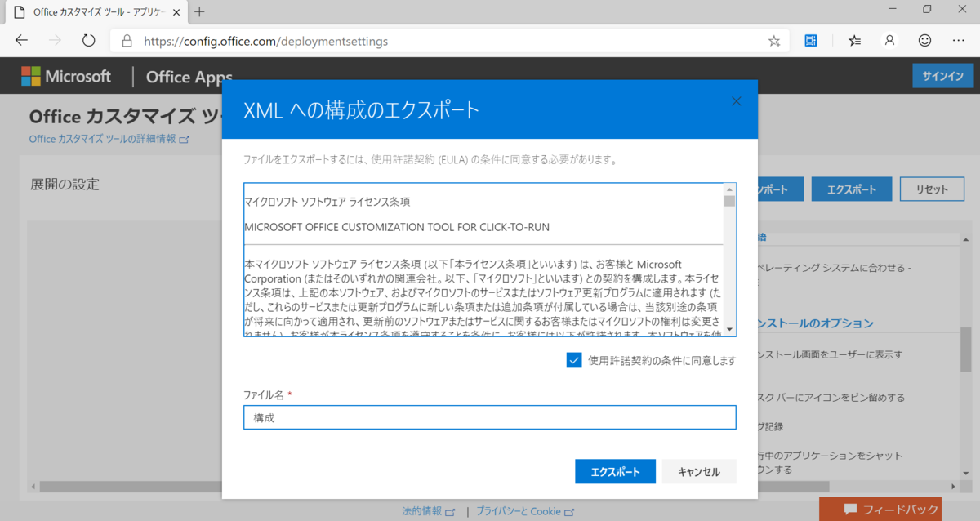This screenshot has height=521, width=980.
Task: Click the browser back arrow
Action: [x=21, y=40]
